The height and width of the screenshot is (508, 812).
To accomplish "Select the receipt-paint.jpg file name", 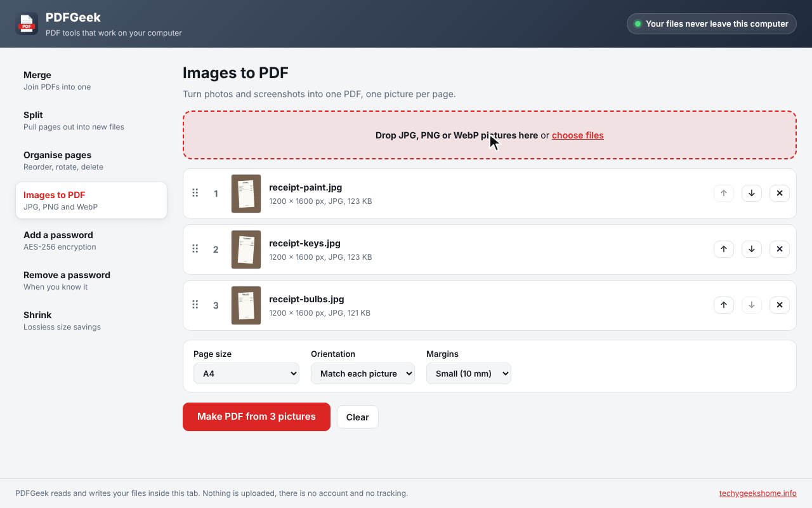I will tap(306, 187).
